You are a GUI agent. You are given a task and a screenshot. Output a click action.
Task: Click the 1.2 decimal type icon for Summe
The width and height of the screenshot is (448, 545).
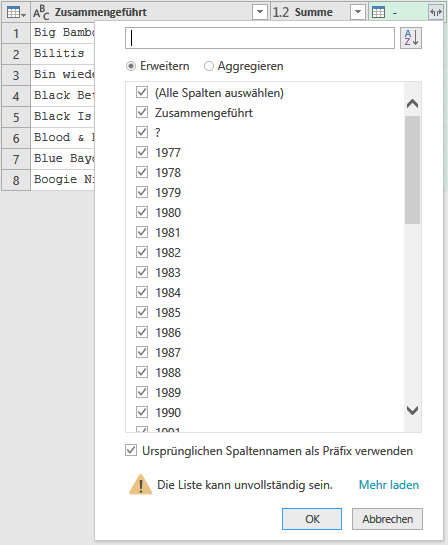tap(280, 13)
